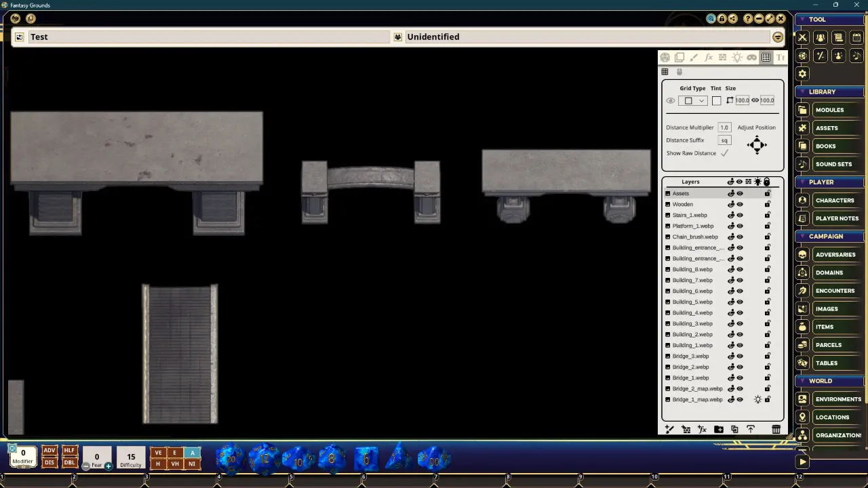This screenshot has height=488, width=868.
Task: Click the DIS disadvantage button
Action: (49, 463)
